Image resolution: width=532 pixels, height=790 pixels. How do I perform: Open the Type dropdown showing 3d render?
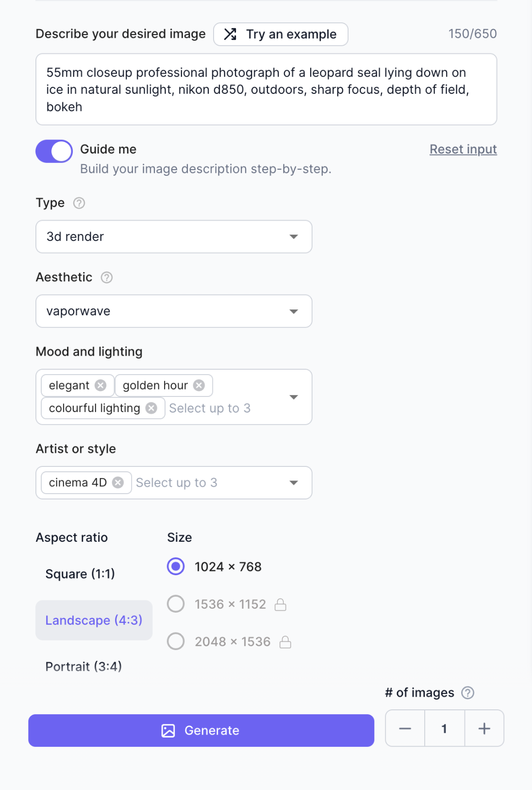(x=174, y=237)
